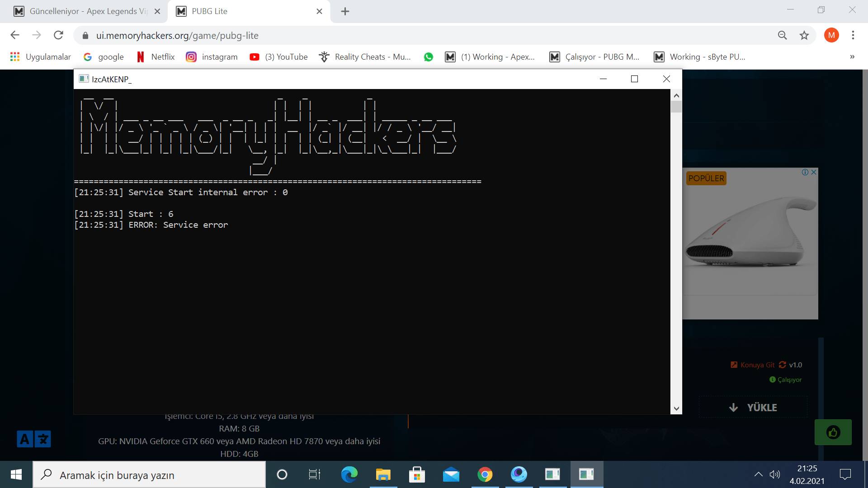Open the active console app on taskbar
This screenshot has height=488, width=868.
[586, 474]
